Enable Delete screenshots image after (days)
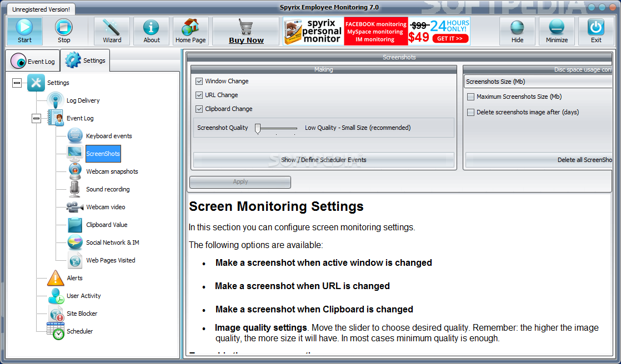 point(470,113)
